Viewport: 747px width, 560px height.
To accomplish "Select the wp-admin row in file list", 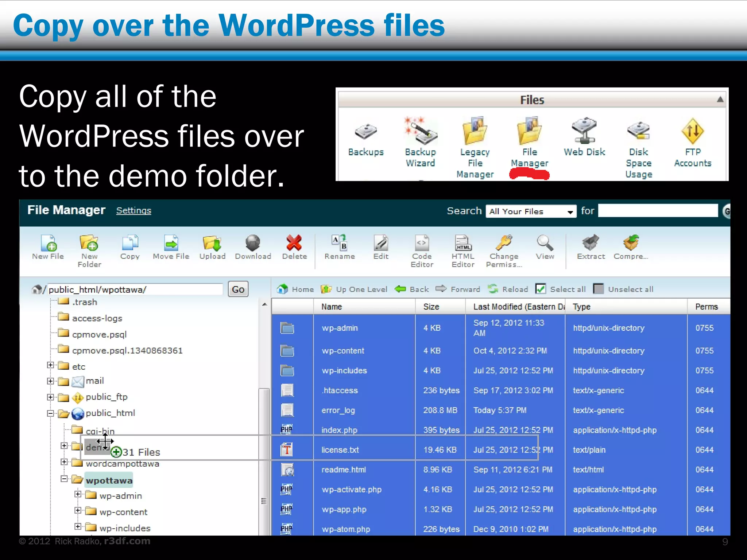I will (x=501, y=328).
